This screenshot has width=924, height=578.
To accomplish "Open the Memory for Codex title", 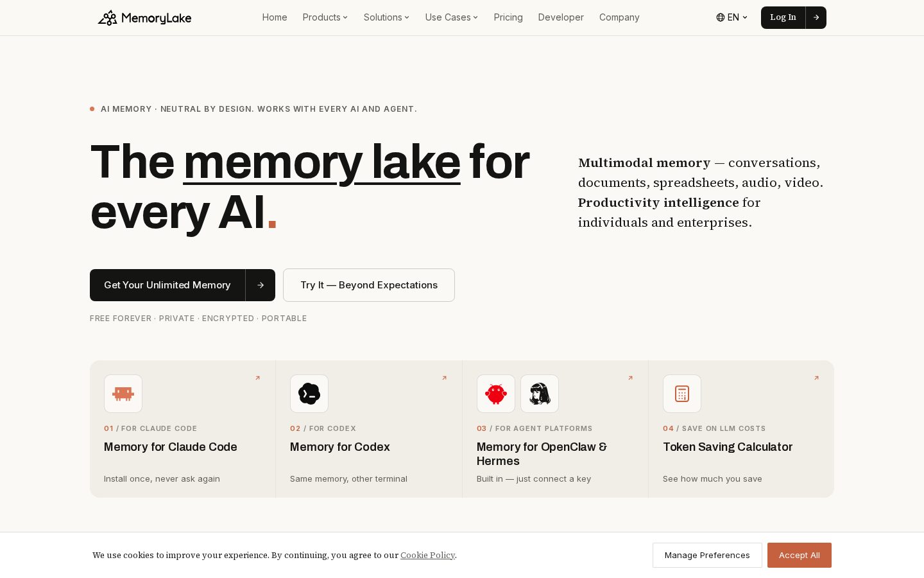I will (340, 447).
